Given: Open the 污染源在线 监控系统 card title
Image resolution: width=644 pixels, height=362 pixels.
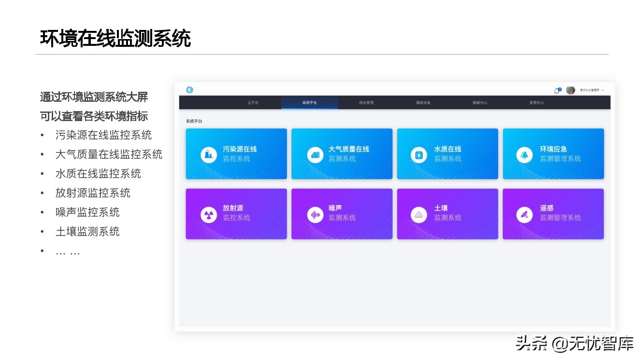Looking at the screenshot, I should click(240, 154).
